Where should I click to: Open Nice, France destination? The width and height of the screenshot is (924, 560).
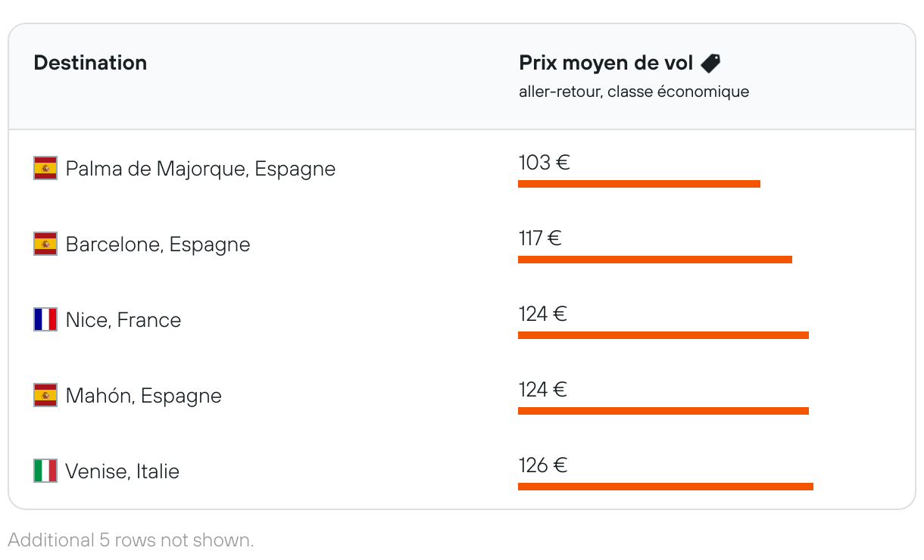[123, 320]
